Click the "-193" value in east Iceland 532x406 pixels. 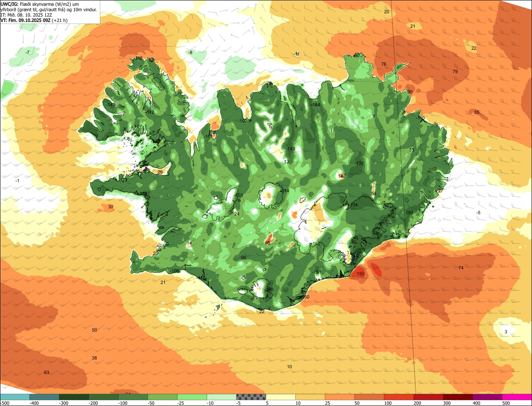pyautogui.click(x=409, y=213)
